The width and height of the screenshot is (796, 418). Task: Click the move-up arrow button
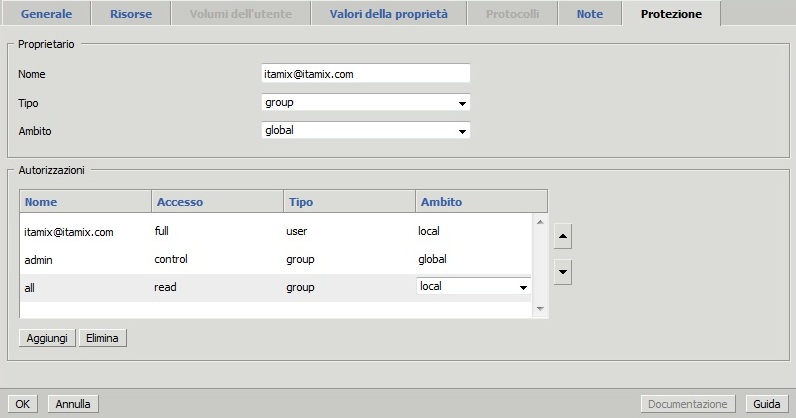562,238
